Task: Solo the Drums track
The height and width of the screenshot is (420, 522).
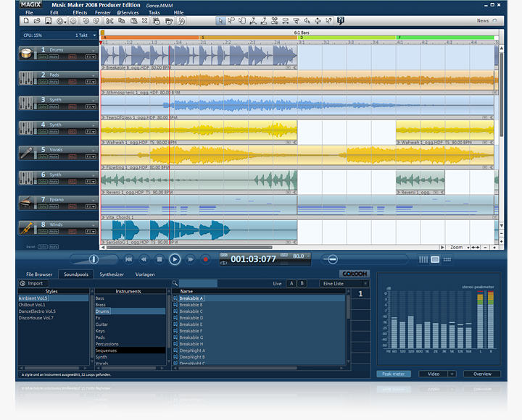Action: [43, 57]
